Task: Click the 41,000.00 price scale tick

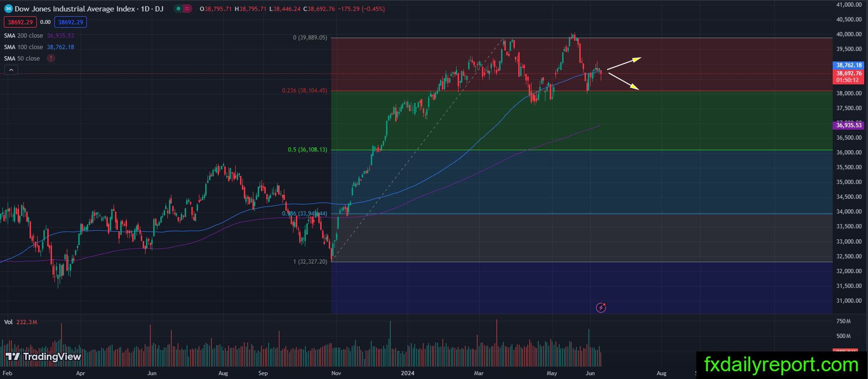Action: pyautogui.click(x=849, y=5)
